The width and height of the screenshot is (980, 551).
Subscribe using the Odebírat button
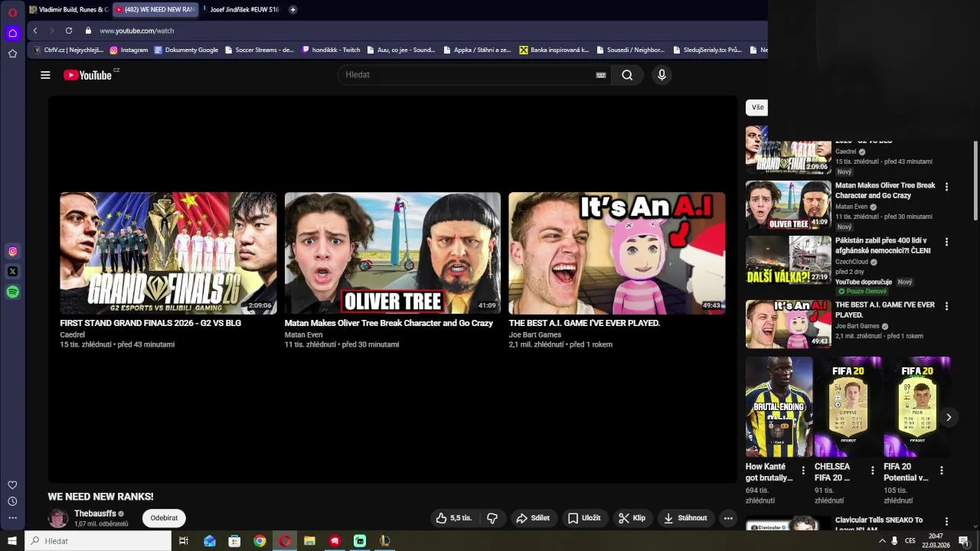click(164, 518)
